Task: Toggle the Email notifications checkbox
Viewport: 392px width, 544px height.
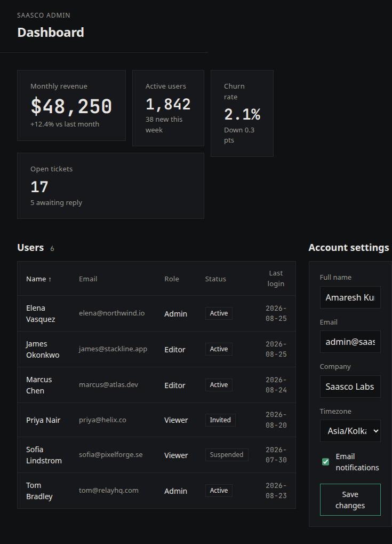Action: [325, 462]
